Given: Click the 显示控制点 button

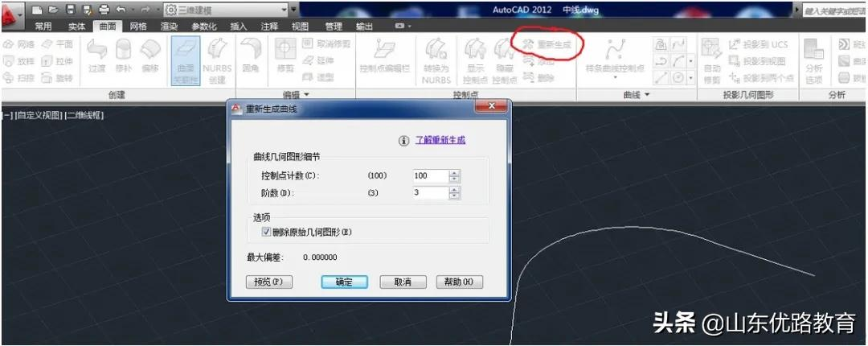Looking at the screenshot, I should pyautogui.click(x=475, y=60).
